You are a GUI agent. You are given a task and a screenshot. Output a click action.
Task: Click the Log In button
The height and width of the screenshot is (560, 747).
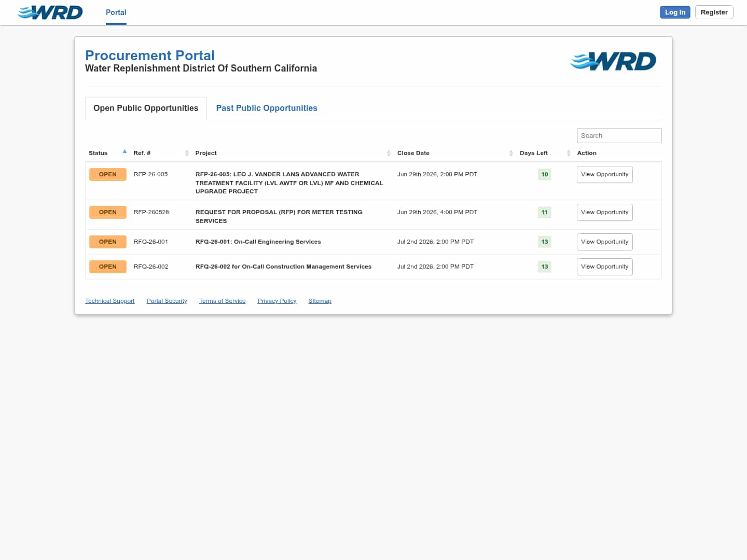coord(675,12)
